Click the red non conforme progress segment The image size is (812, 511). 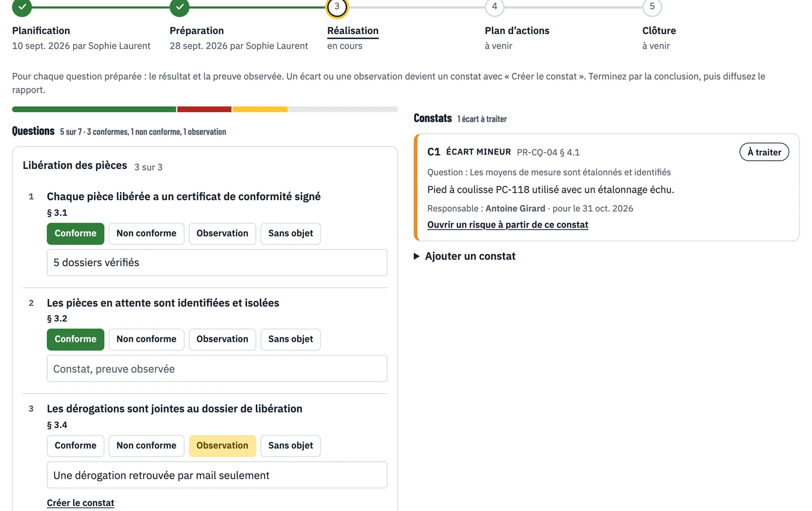pos(205,109)
